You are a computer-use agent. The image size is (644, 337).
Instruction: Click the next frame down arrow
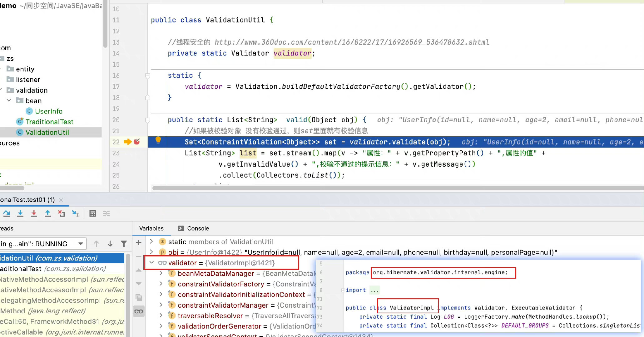pyautogui.click(x=110, y=244)
